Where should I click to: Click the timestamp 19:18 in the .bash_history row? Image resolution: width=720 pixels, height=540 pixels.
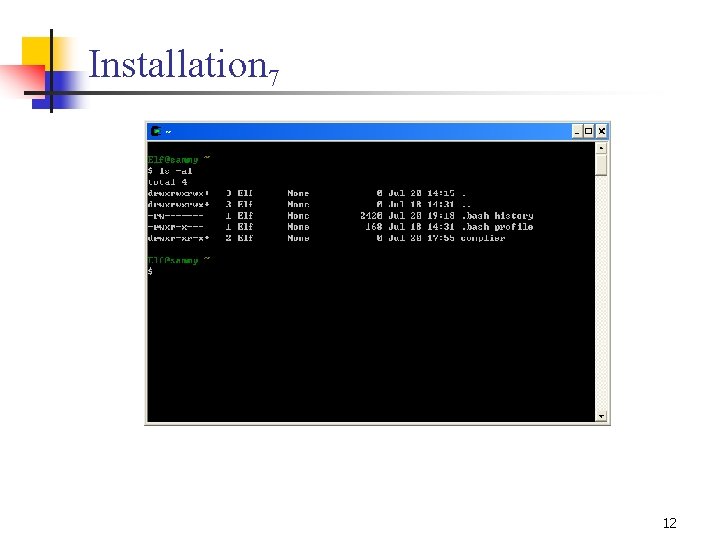pos(441,215)
